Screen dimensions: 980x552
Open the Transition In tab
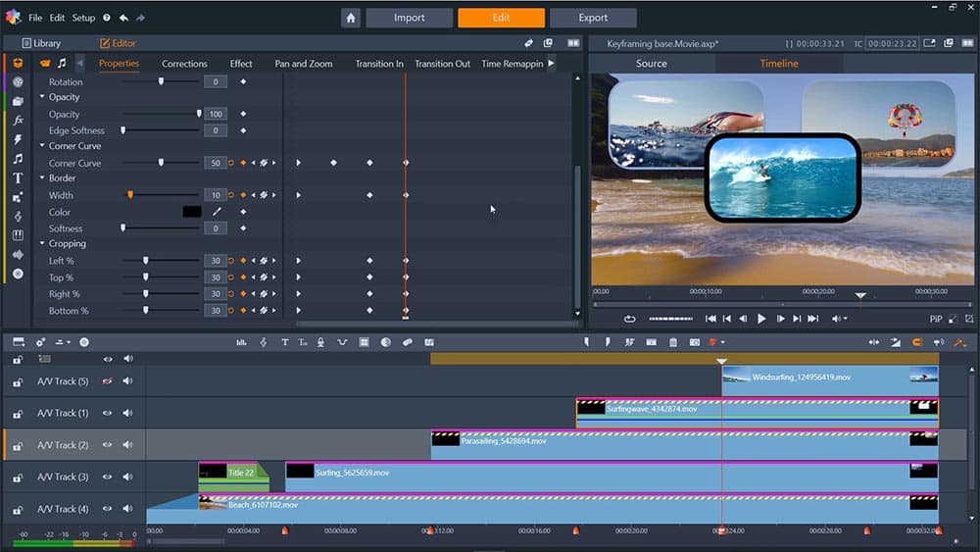click(379, 63)
